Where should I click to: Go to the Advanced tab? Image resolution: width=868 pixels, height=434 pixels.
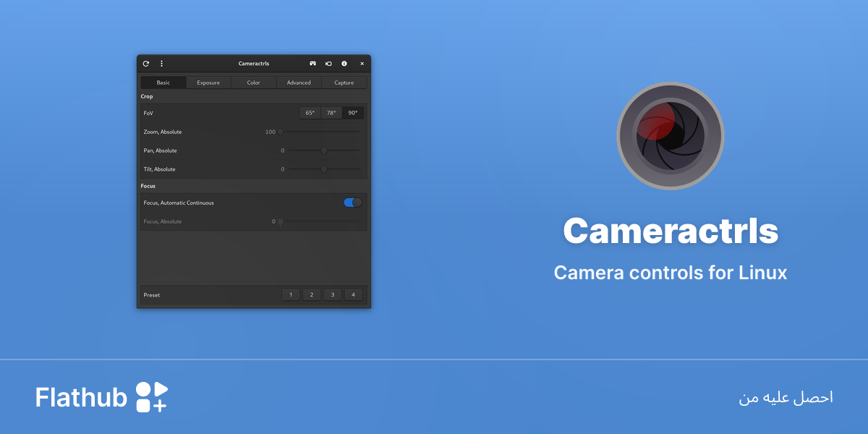(299, 82)
